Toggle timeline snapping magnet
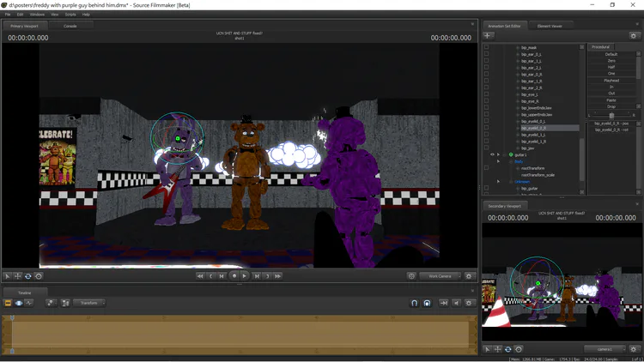 click(x=415, y=303)
